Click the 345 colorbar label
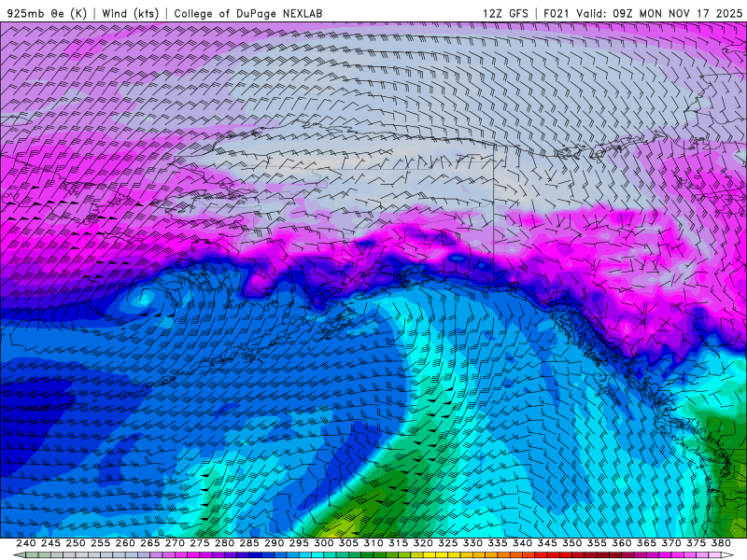Screen dimensions: 747x560 tap(547, 543)
